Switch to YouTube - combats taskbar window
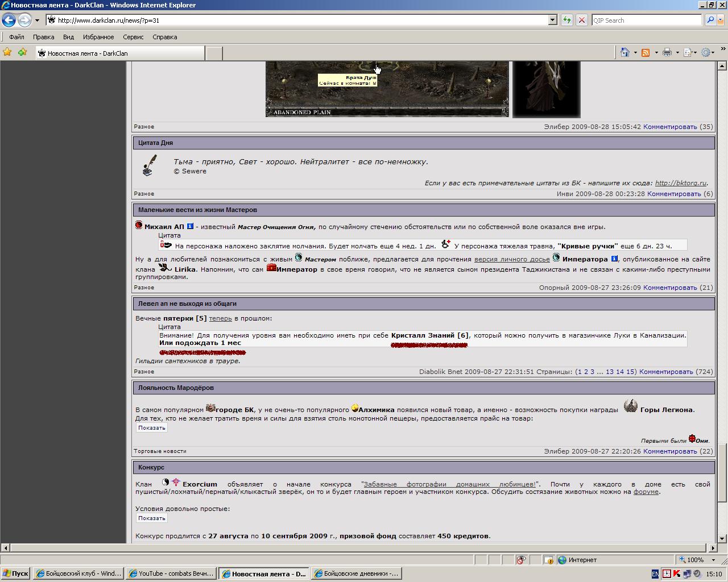 click(171, 574)
